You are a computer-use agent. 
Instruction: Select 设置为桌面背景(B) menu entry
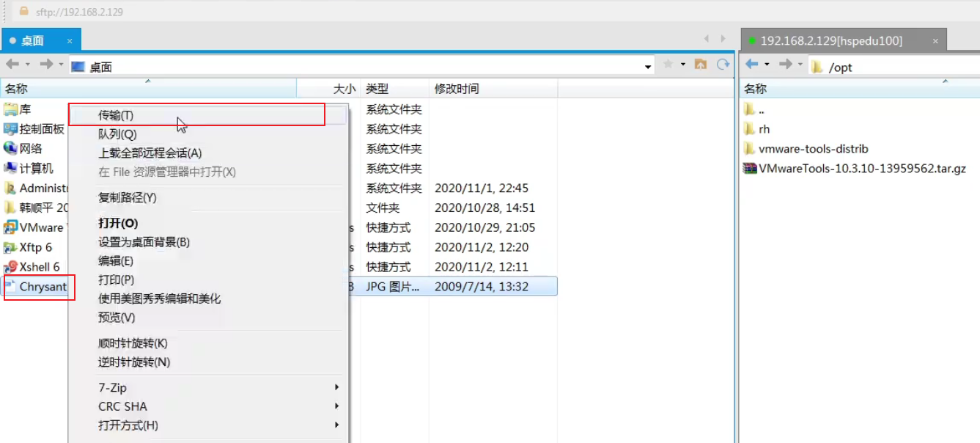208,242
